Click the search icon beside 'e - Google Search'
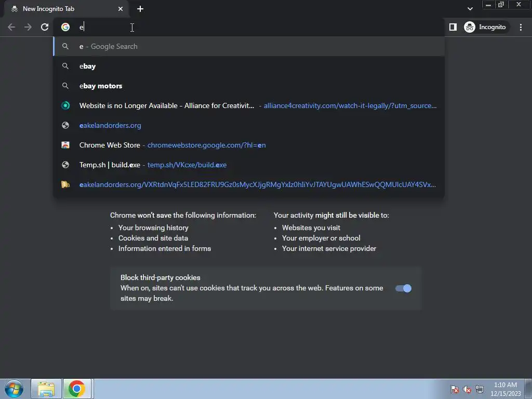The width and height of the screenshot is (532, 399). coord(65,46)
